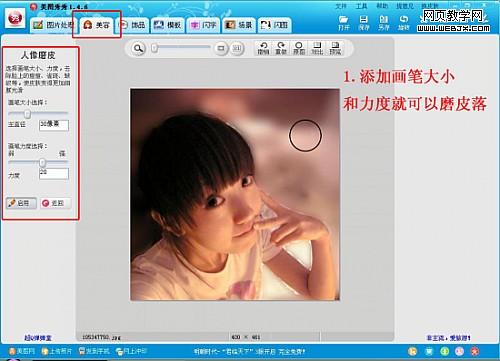Open the 闪图 tab
Image resolution: width=500 pixels, height=361 pixels.
[x=274, y=25]
